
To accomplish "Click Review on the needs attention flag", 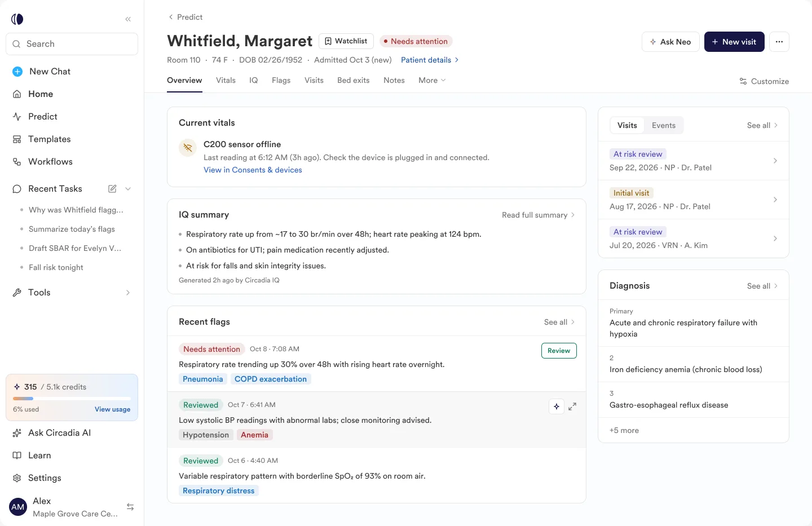I will [559, 351].
